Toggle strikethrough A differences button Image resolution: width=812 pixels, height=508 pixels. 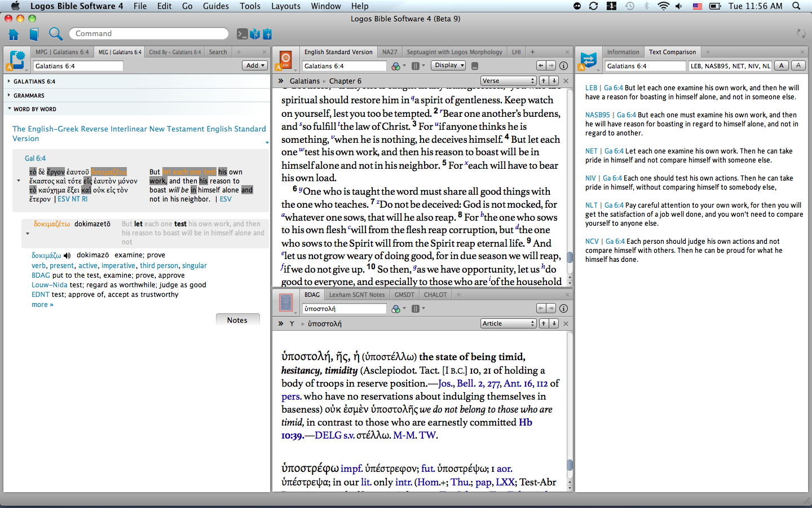point(798,65)
